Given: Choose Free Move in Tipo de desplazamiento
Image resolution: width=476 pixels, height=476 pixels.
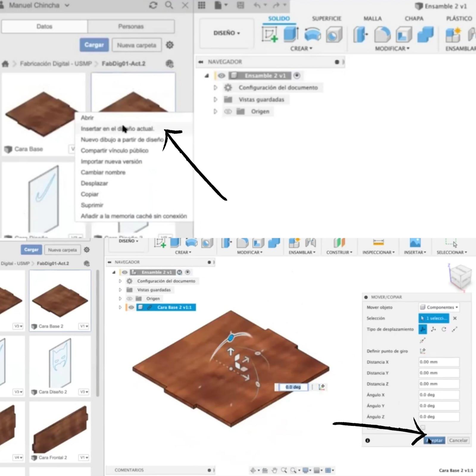Looking at the screenshot, I should pos(423,329).
